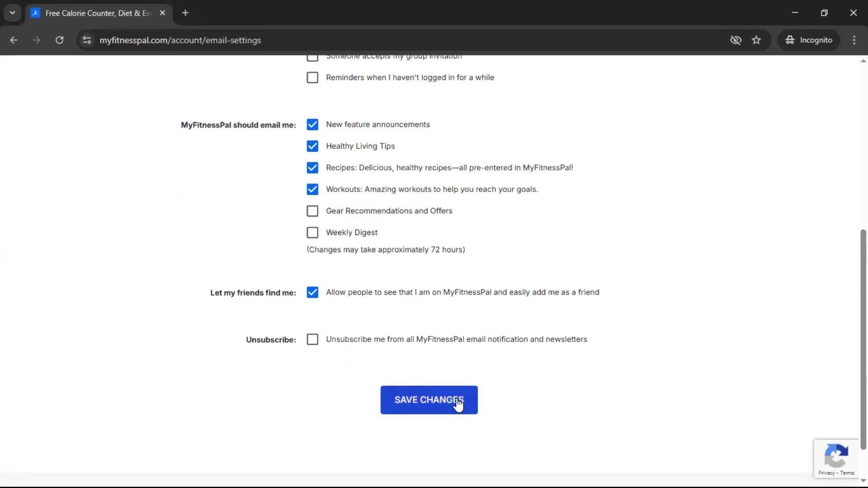
Task: Open the reCAPTCHA Privacy link
Action: [826, 473]
